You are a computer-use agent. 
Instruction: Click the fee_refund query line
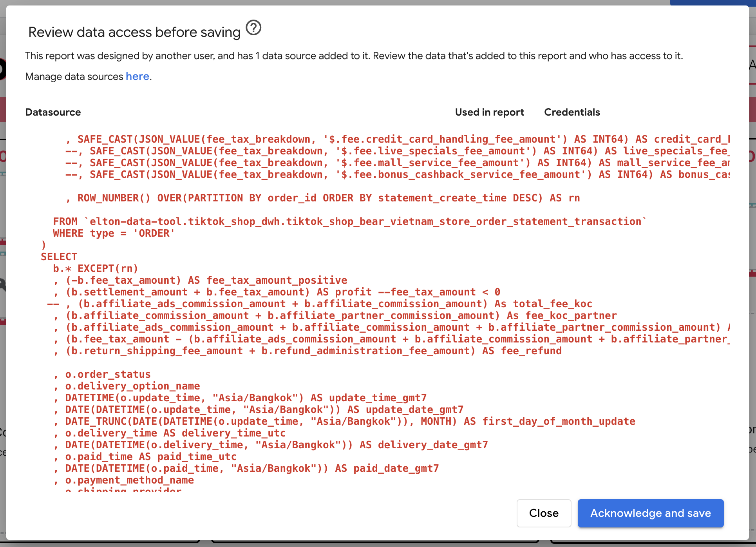coord(307,351)
